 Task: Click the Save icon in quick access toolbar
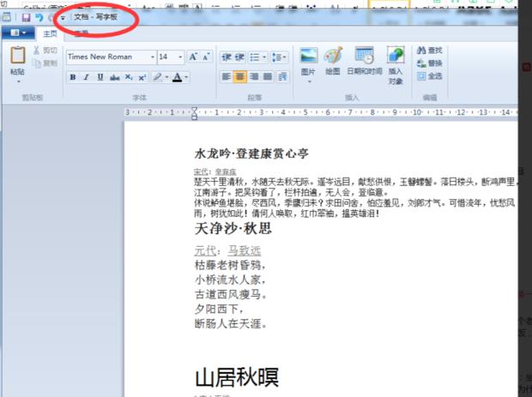tap(27, 17)
